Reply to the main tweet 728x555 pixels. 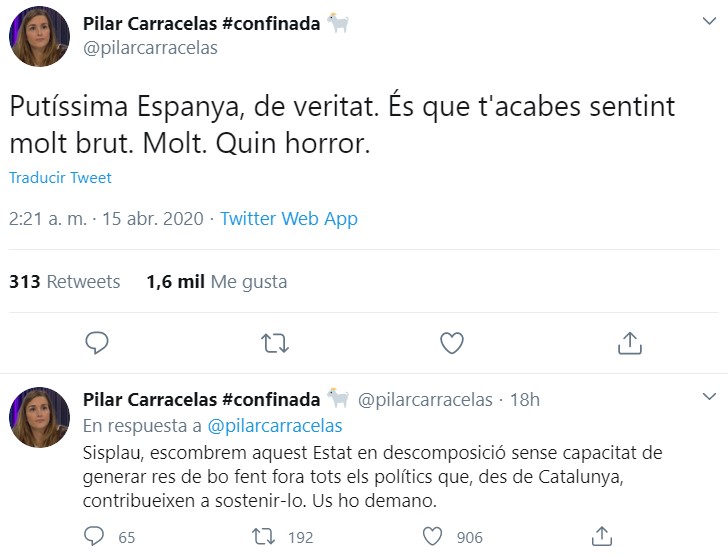point(97,343)
